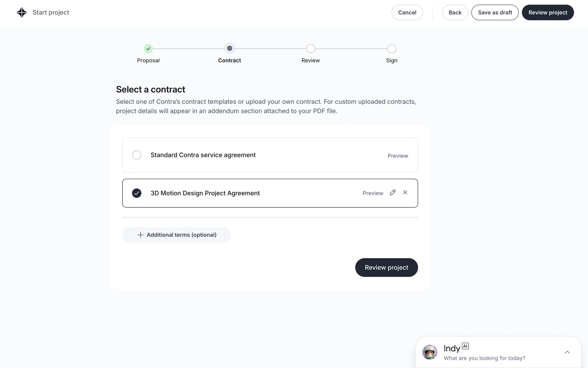Viewport: 588px width, 368px height.
Task: Select the Standard Contra service agreement radio
Action: click(x=137, y=155)
